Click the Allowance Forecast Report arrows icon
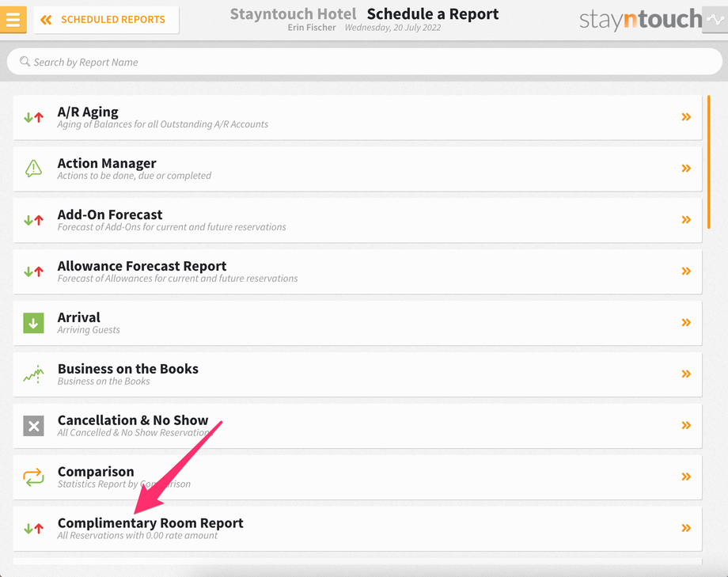Image resolution: width=728 pixels, height=577 pixels. coord(33,271)
